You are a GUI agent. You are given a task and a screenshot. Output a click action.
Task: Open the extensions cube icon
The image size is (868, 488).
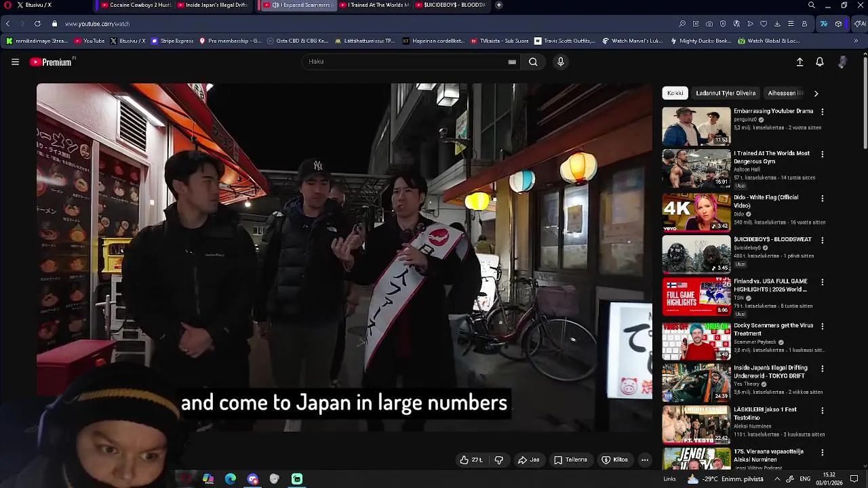click(838, 24)
